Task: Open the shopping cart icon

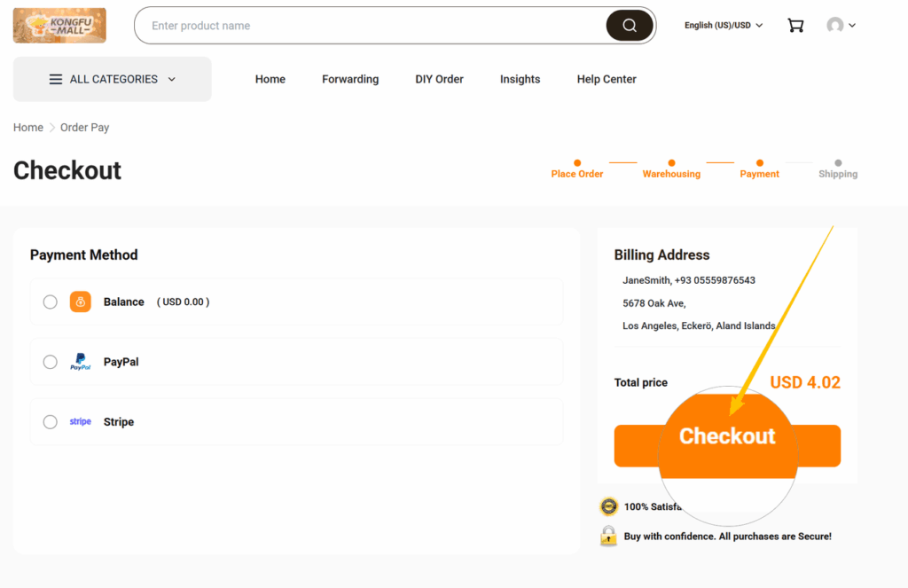Action: pyautogui.click(x=795, y=26)
